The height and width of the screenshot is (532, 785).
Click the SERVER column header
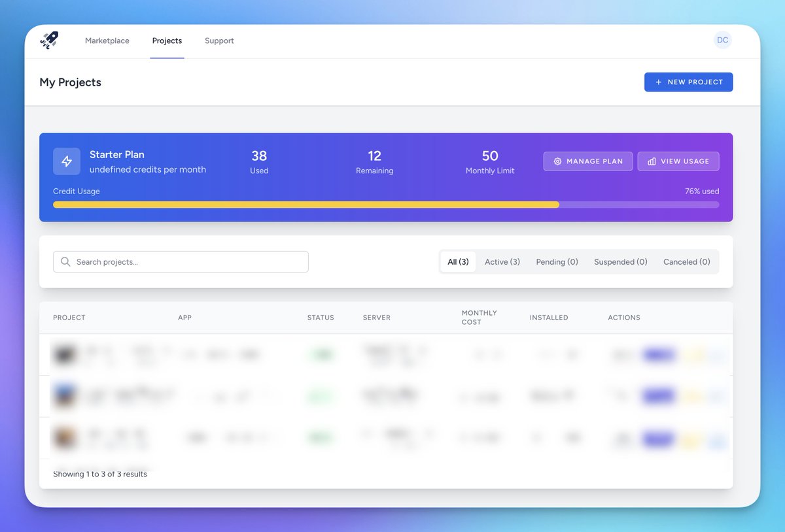pyautogui.click(x=377, y=318)
